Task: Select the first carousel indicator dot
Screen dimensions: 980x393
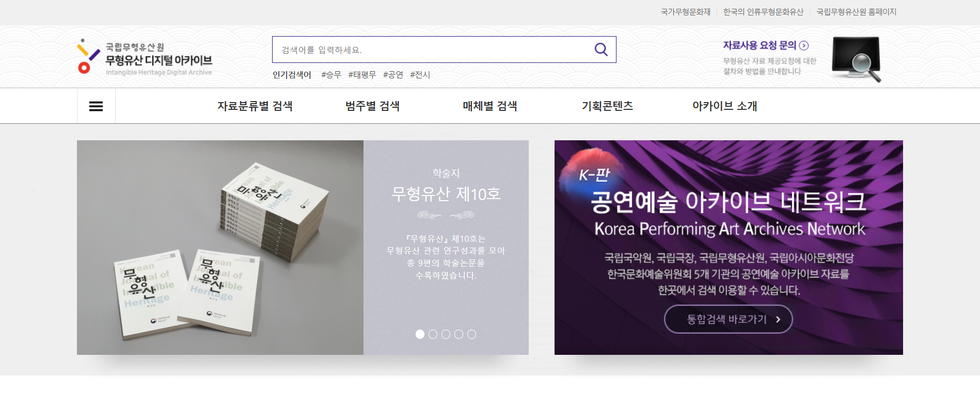Action: click(420, 334)
